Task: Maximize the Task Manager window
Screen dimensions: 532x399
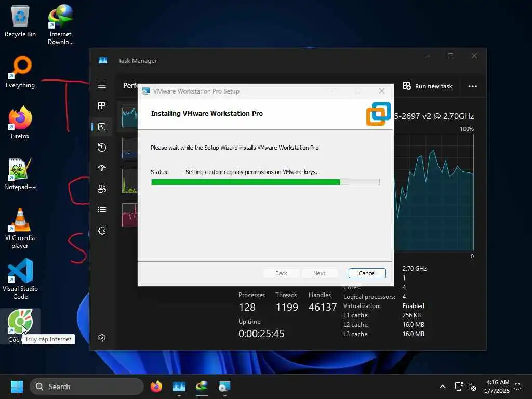Action: point(450,56)
